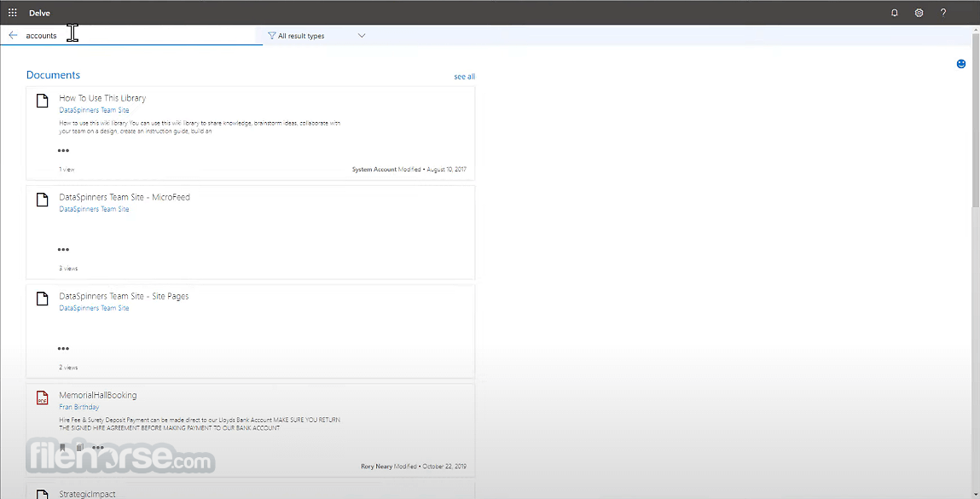Screen dimensions: 980x499
Task: Open the Fran Birthday location link
Action: coord(79,407)
